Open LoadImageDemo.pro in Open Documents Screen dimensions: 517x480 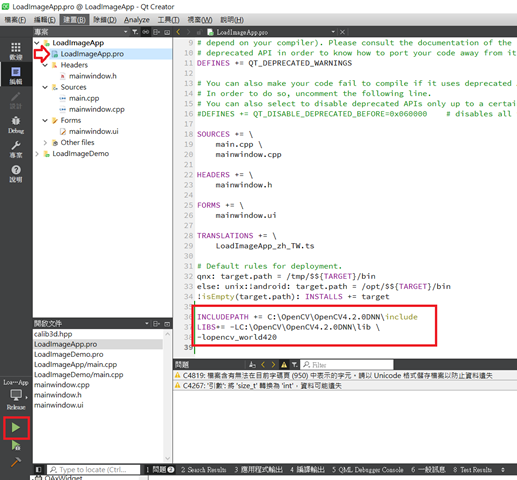pos(69,354)
